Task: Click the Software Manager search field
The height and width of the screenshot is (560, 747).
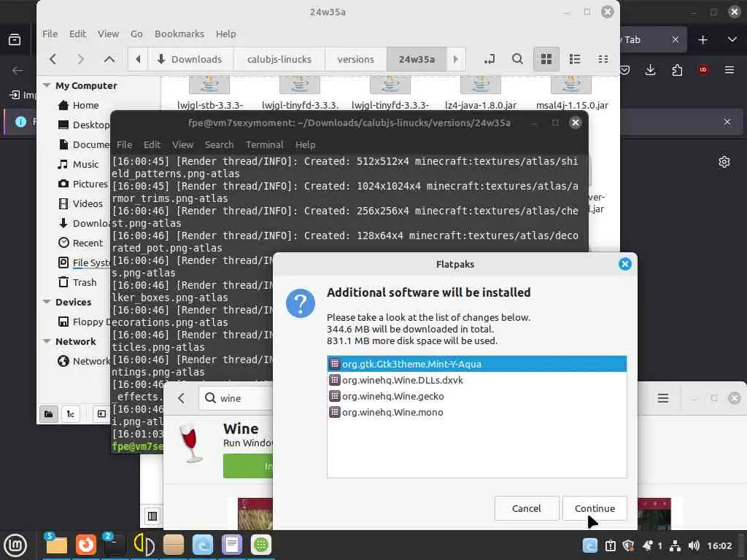Action: pos(236,398)
